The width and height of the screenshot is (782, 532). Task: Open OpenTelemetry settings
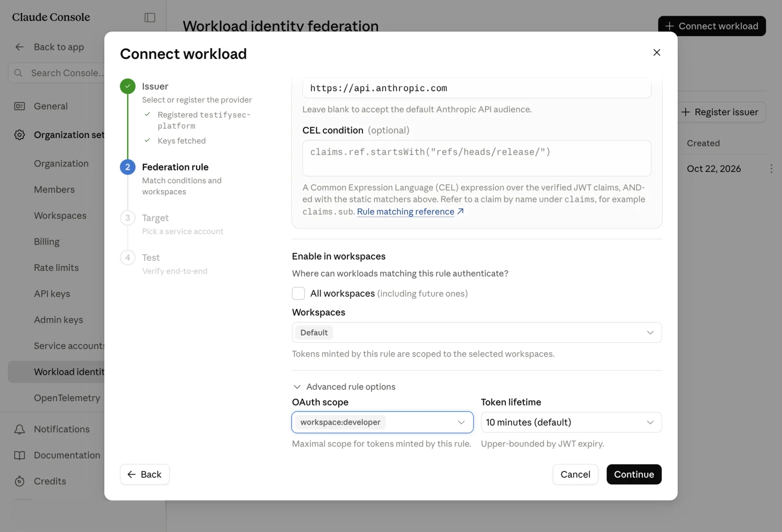coord(67,398)
